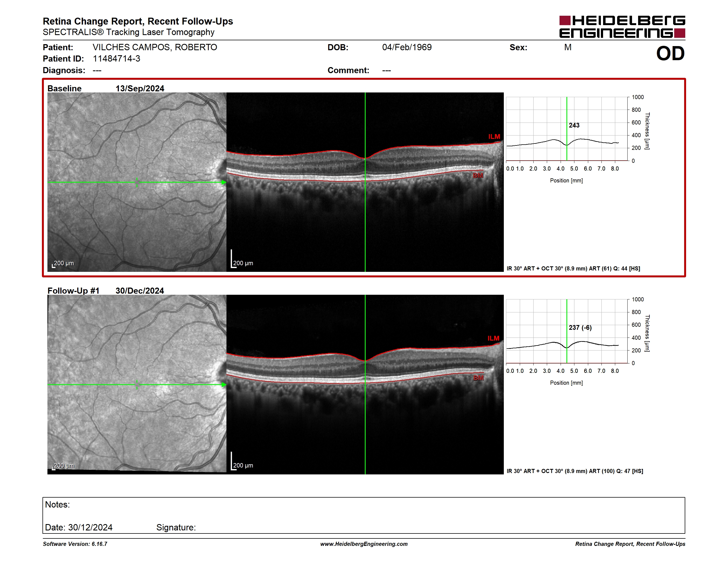Click the Baseline heading label
This screenshot has height=563, width=728.
pyautogui.click(x=64, y=88)
